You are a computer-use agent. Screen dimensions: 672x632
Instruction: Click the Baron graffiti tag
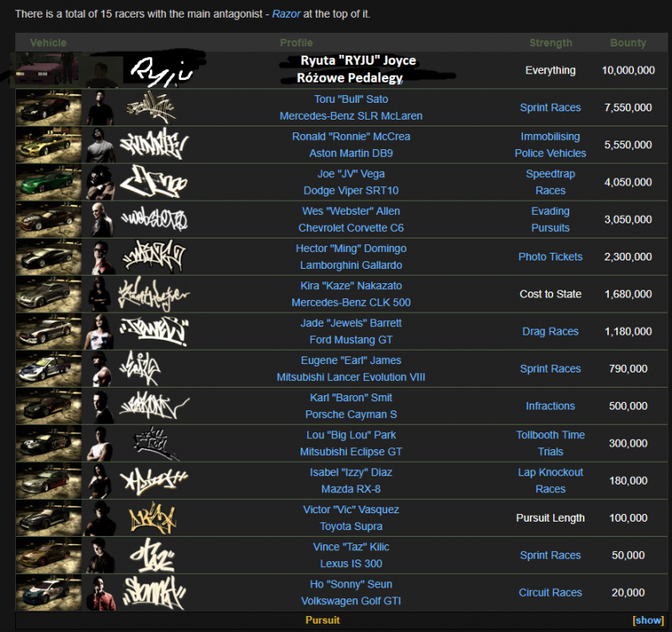[153, 406]
